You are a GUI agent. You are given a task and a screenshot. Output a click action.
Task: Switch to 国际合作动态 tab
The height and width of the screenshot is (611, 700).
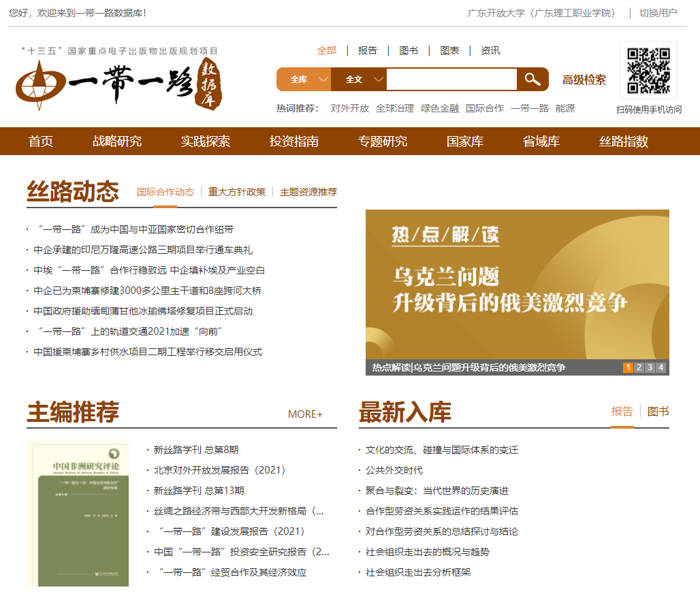click(x=165, y=193)
